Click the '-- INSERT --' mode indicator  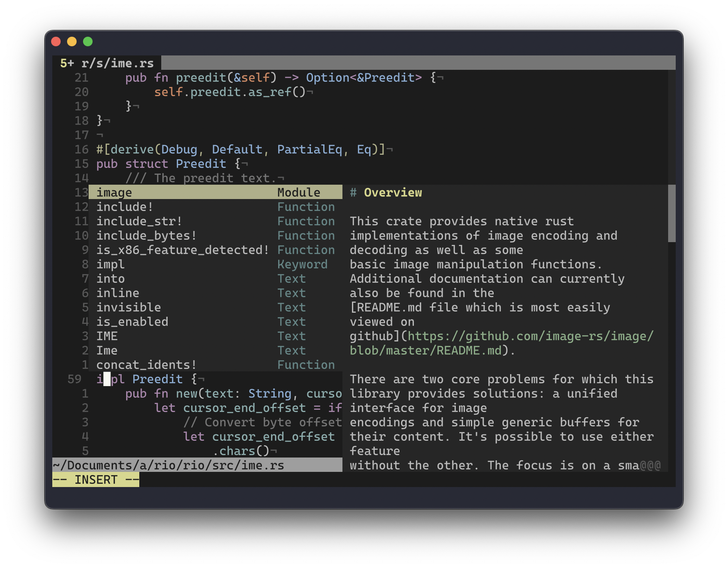tap(96, 479)
